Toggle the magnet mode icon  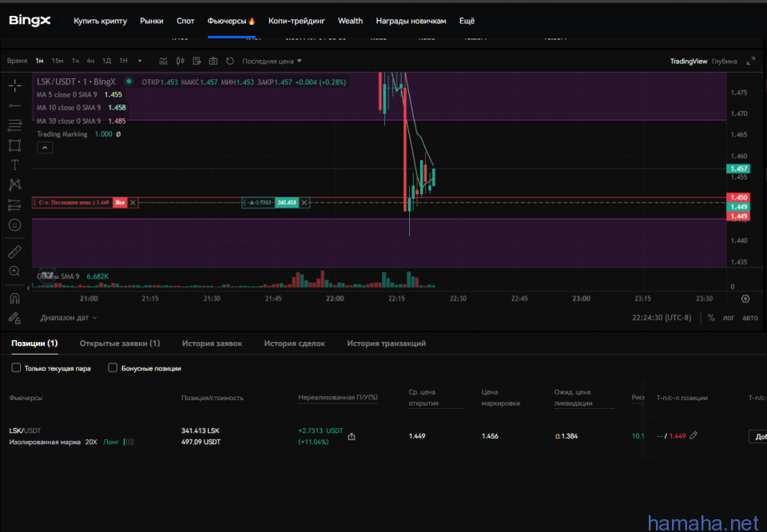pos(14,298)
